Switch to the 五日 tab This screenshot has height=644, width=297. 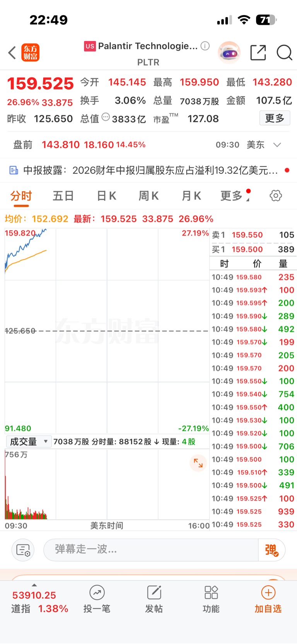[x=63, y=196]
